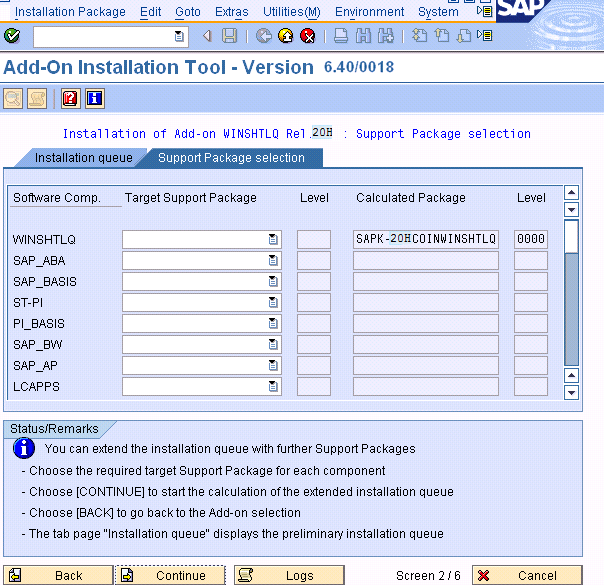604x587 pixels.
Task: Click the lower scroll-up arrow above the bottom arrow
Action: 572,375
